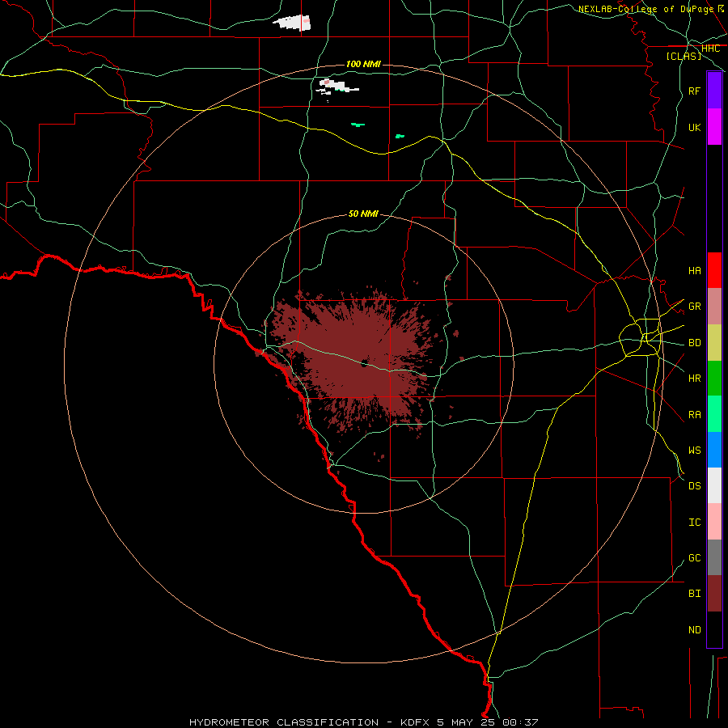Click the UK magenta legend swatch
The height and width of the screenshot is (728, 728).
(x=714, y=127)
